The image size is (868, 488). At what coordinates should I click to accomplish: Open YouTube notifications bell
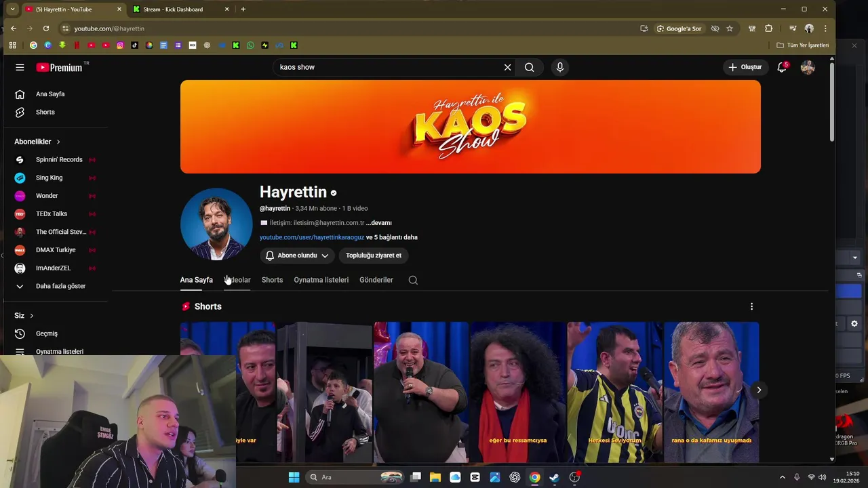(782, 67)
